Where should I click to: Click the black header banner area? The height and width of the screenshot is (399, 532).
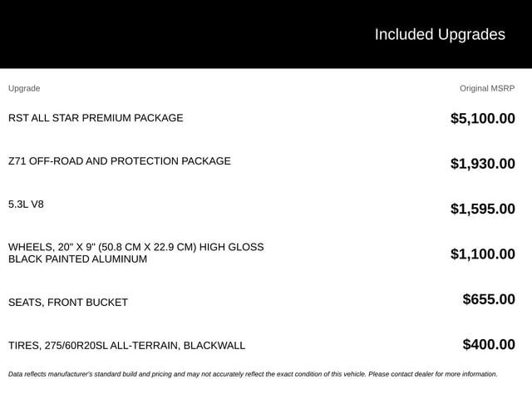pyautogui.click(x=266, y=34)
